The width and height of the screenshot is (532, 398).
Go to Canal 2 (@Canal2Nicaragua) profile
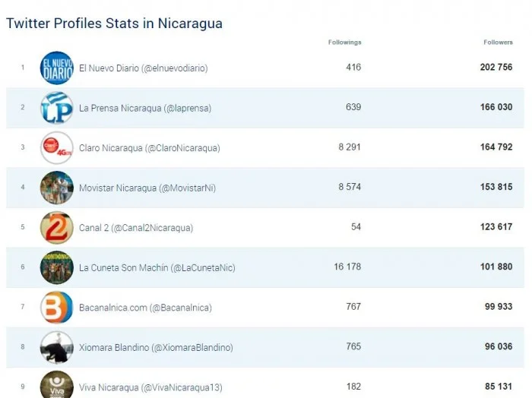point(136,228)
